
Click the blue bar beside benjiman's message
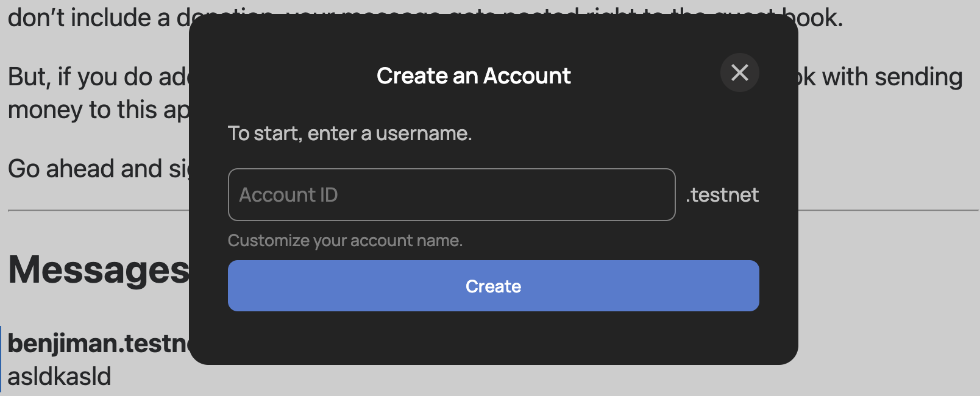[1, 359]
